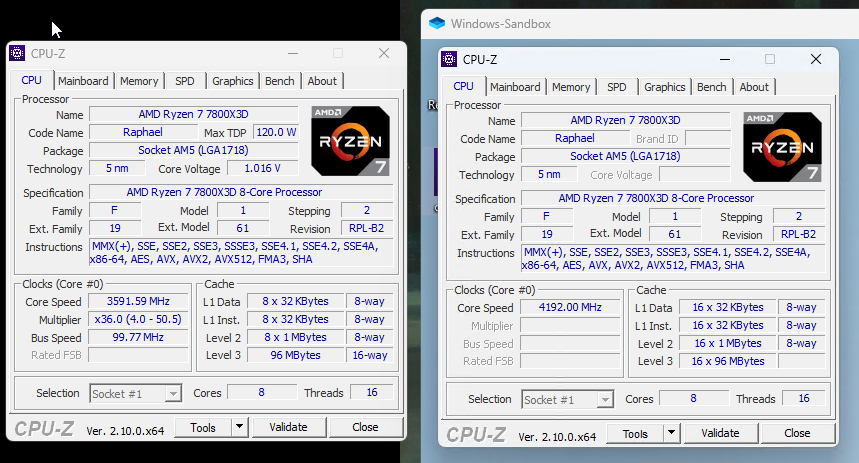The image size is (859, 463).
Task: Click Core Speed value 3591.59 MHz
Action: click(138, 301)
